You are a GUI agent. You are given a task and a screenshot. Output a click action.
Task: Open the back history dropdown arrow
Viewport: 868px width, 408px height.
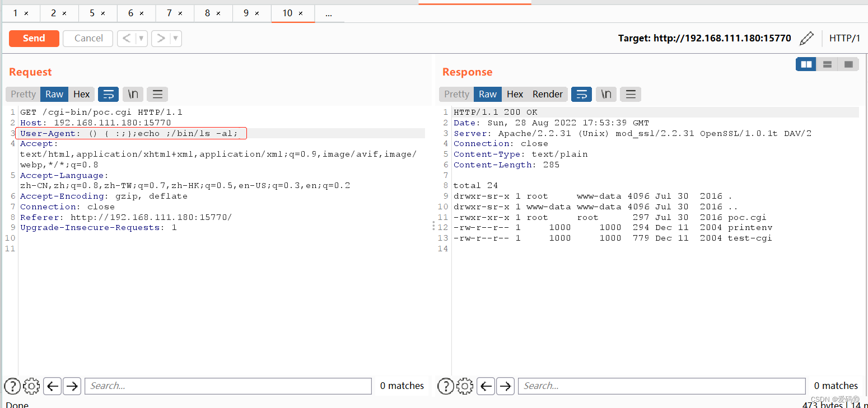(142, 38)
